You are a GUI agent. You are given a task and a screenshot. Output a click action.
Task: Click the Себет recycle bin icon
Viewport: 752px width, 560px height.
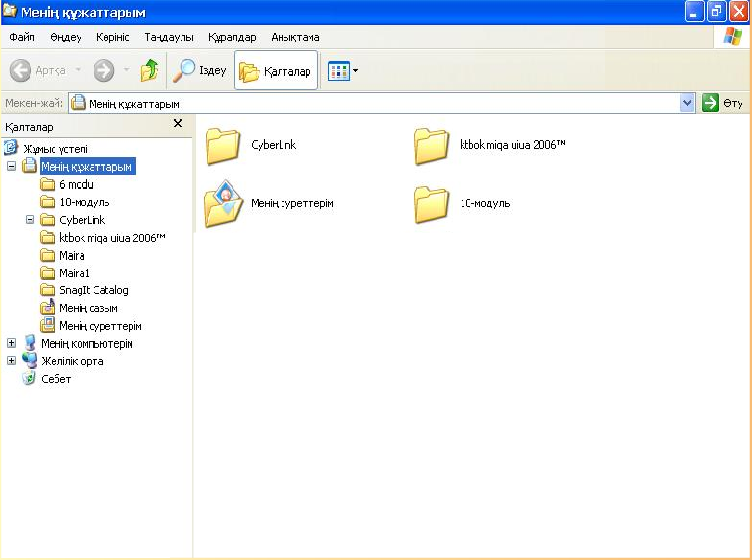pyautogui.click(x=29, y=378)
